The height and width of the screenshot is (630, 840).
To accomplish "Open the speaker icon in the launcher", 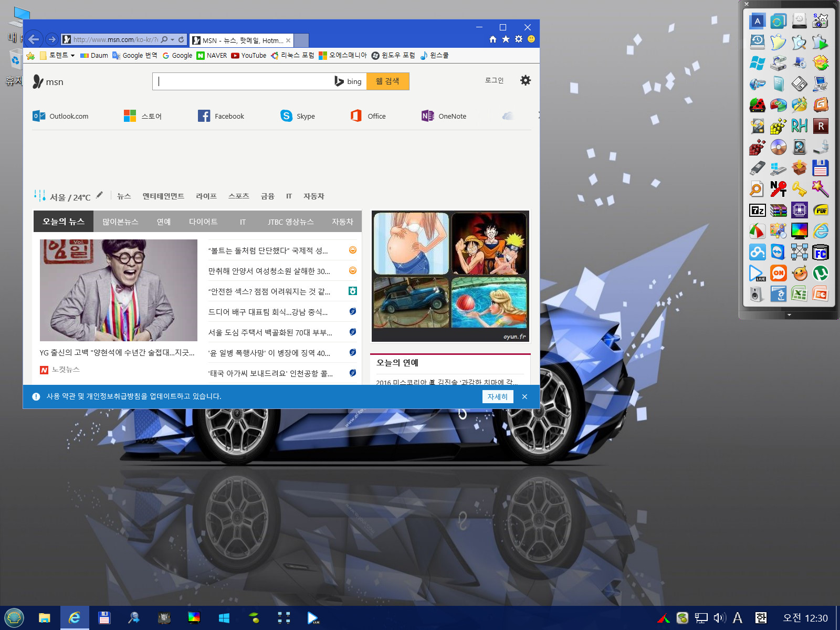I will pos(757,294).
